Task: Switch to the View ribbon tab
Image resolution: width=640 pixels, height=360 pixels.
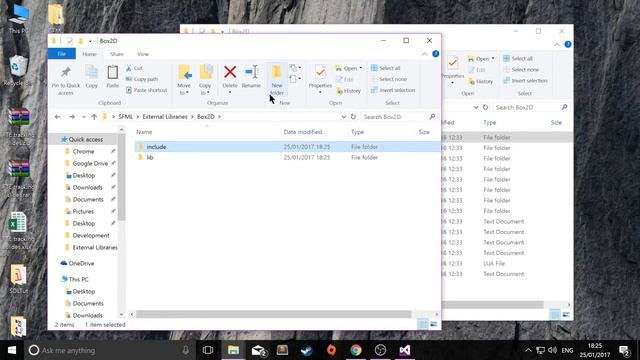Action: click(143, 54)
